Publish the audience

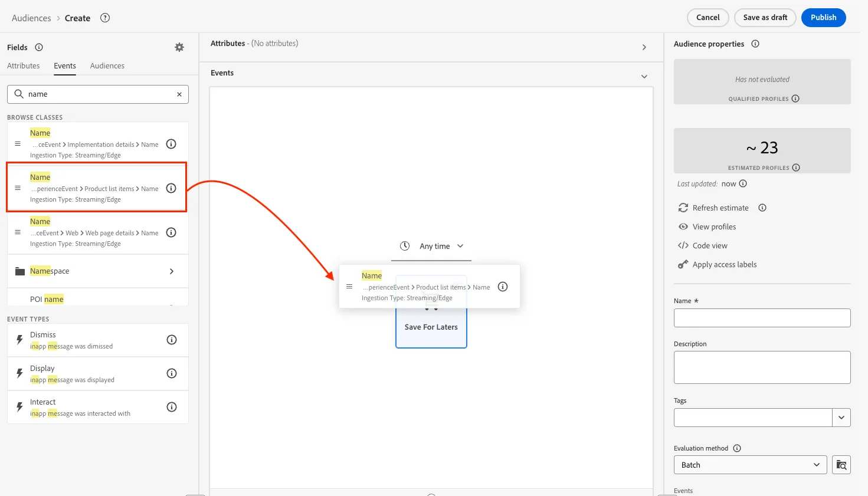click(x=824, y=18)
